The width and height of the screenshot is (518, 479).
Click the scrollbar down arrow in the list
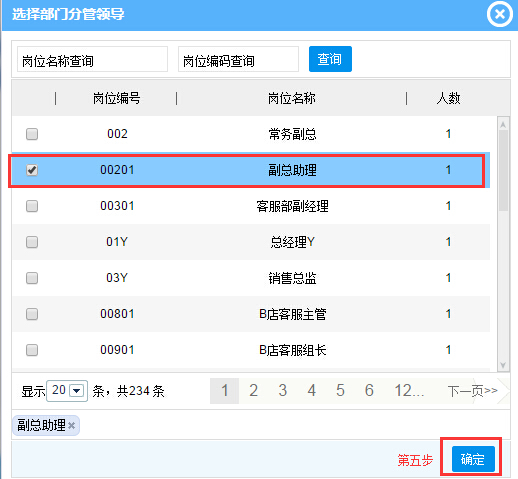(503, 365)
